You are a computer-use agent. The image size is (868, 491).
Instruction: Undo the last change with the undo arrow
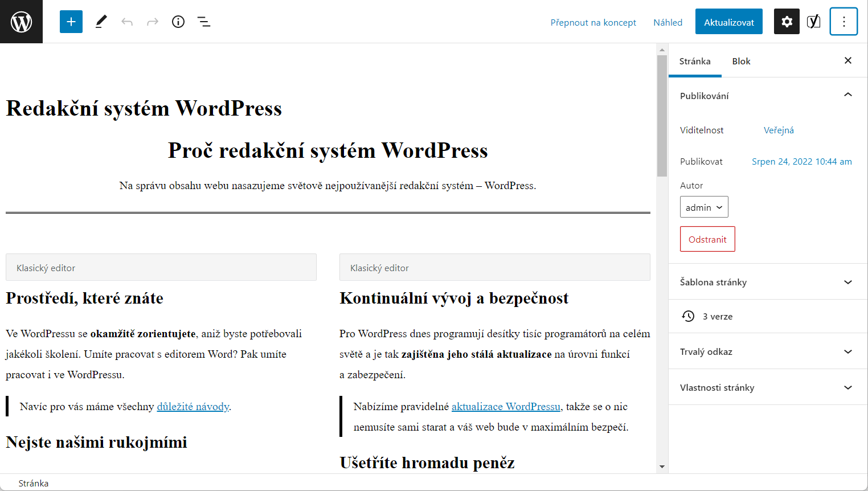coord(127,22)
